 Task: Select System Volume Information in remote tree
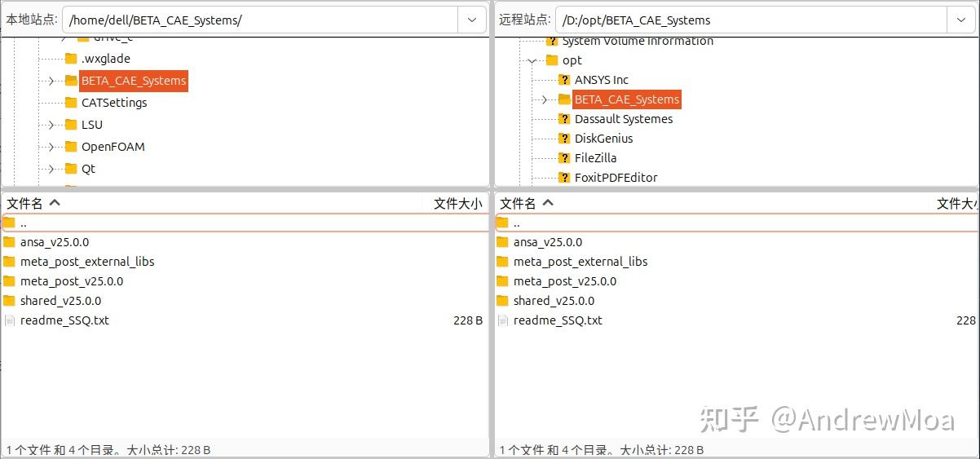(638, 41)
